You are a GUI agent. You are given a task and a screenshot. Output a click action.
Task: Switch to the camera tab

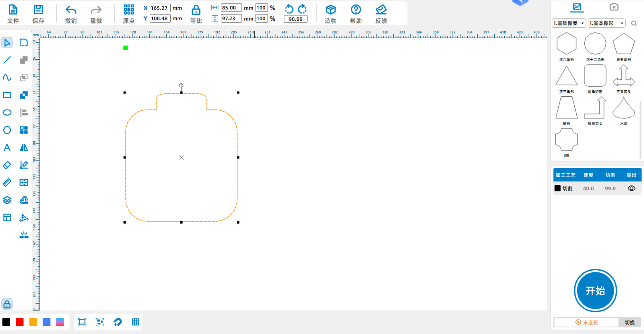(x=613, y=7)
